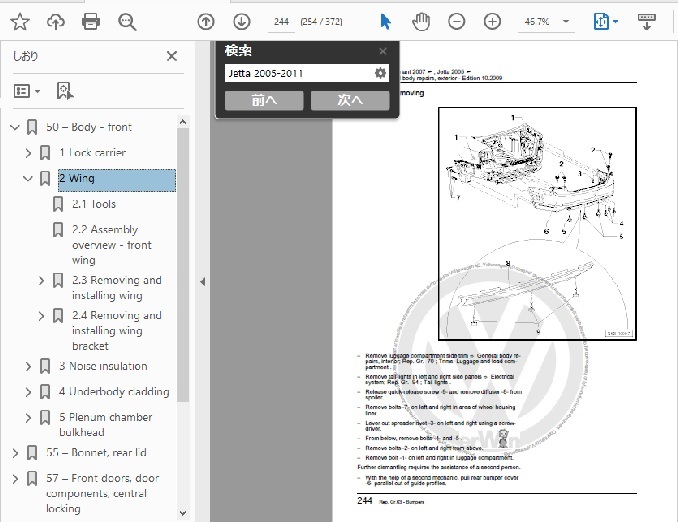
Task: Click the 次へ next result button
Action: pos(350,100)
